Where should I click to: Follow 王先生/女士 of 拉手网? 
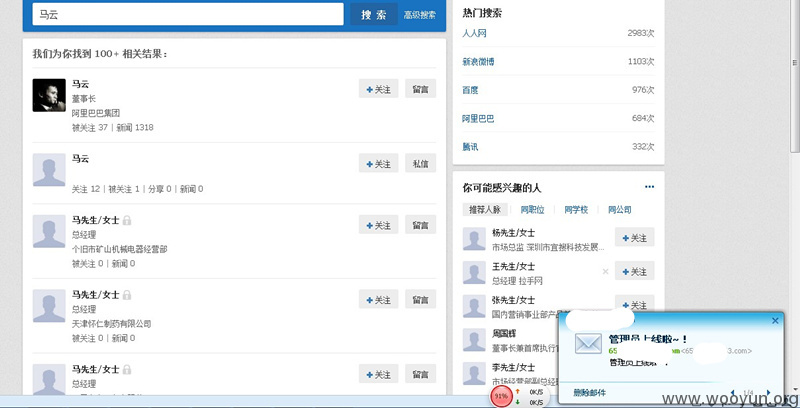pyautogui.click(x=634, y=272)
